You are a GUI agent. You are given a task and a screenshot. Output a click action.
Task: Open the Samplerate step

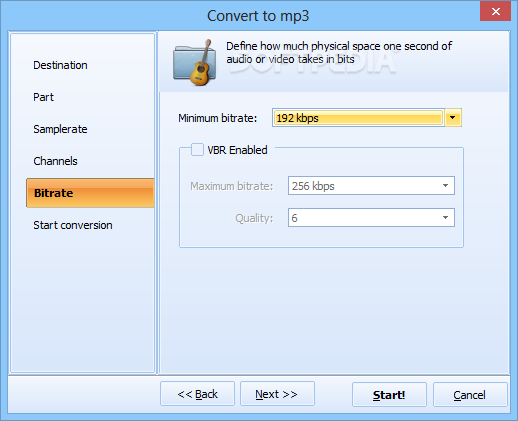pyautogui.click(x=60, y=129)
